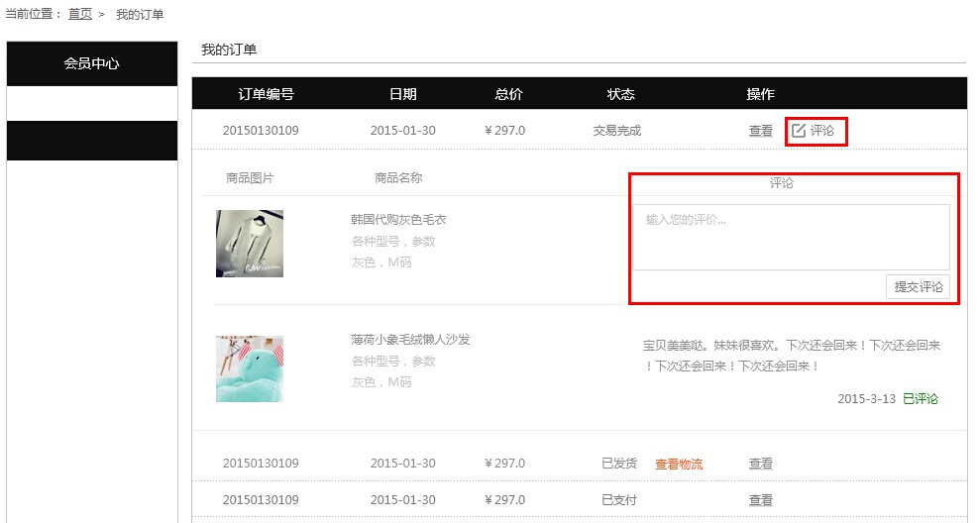Click the 操作 column header
The width and height of the screenshot is (980, 523).
pyautogui.click(x=760, y=94)
